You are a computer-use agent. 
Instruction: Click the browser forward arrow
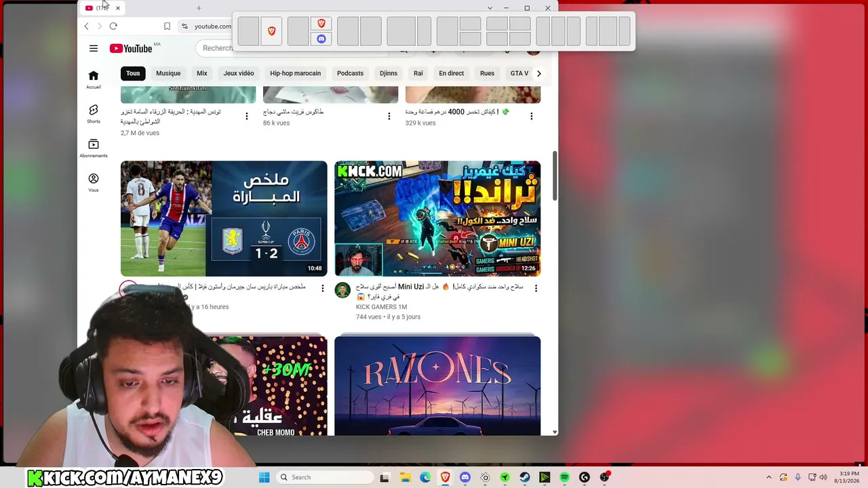(99, 26)
